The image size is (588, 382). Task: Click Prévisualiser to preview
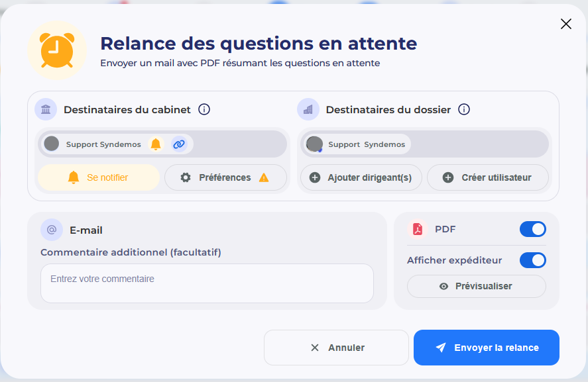click(x=476, y=287)
